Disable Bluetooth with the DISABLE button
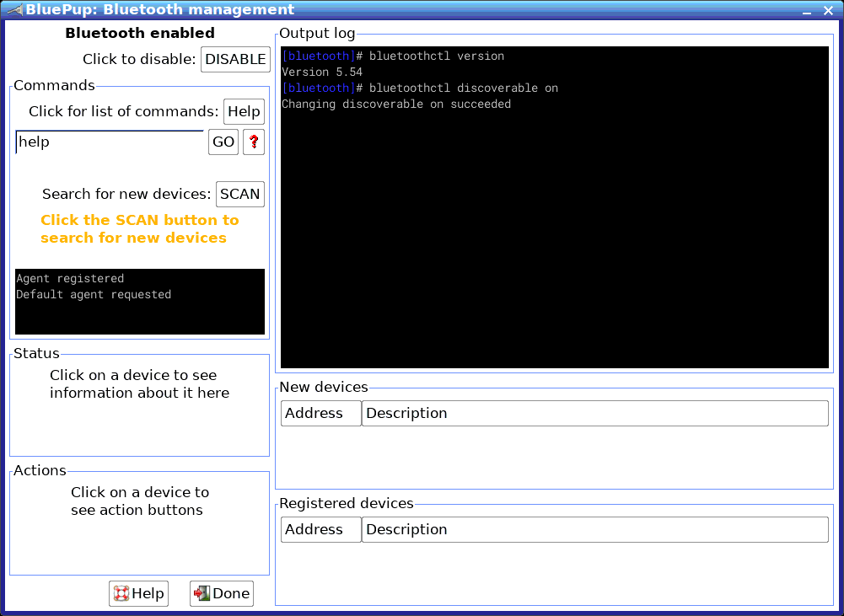This screenshot has height=616, width=844. 236,59
